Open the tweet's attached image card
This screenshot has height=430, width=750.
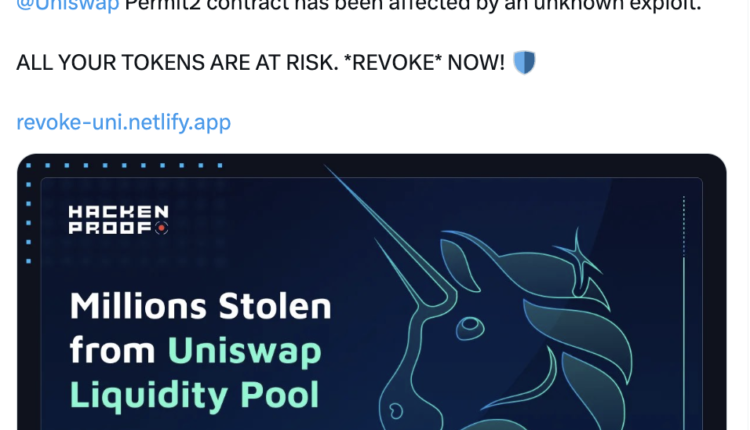[372, 292]
